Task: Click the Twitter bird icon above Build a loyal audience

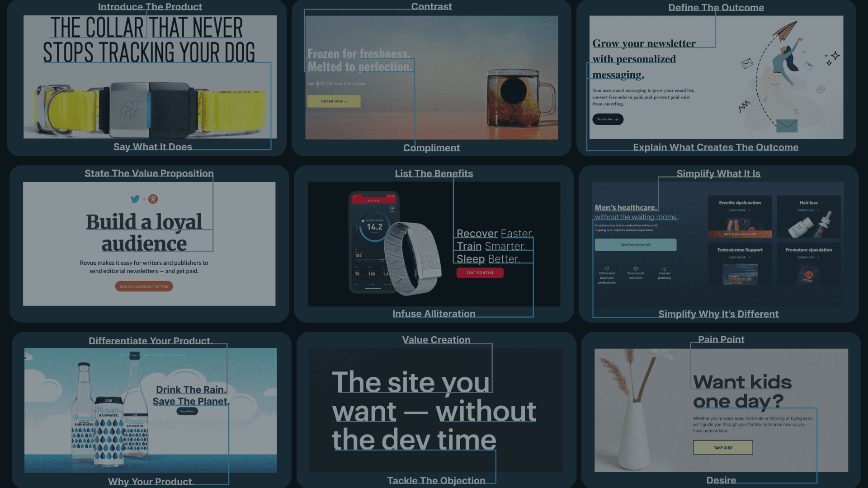Action: 135,199
